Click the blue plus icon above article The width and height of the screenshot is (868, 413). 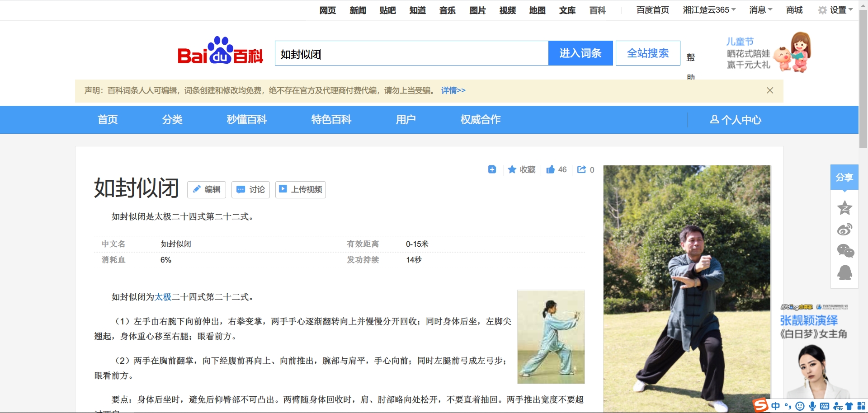[x=492, y=169]
